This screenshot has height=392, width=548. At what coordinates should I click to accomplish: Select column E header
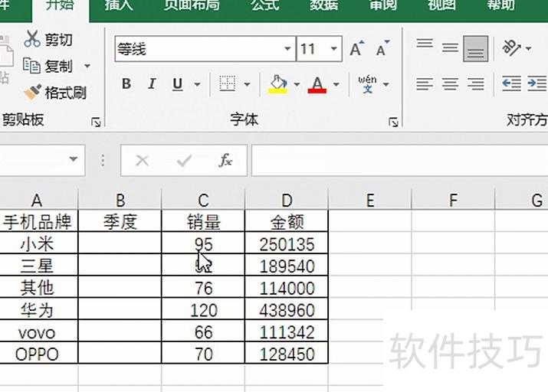370,200
